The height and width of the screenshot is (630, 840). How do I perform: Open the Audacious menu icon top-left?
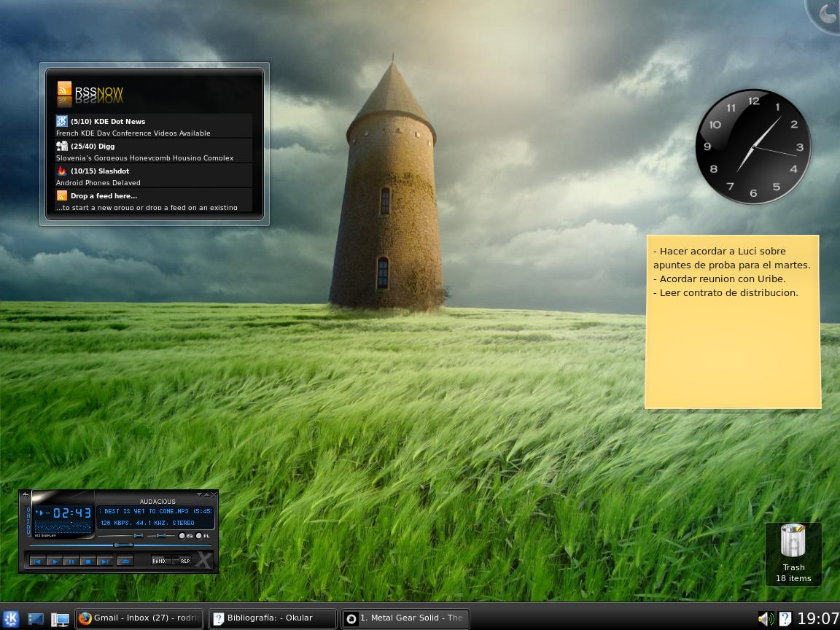click(x=26, y=494)
